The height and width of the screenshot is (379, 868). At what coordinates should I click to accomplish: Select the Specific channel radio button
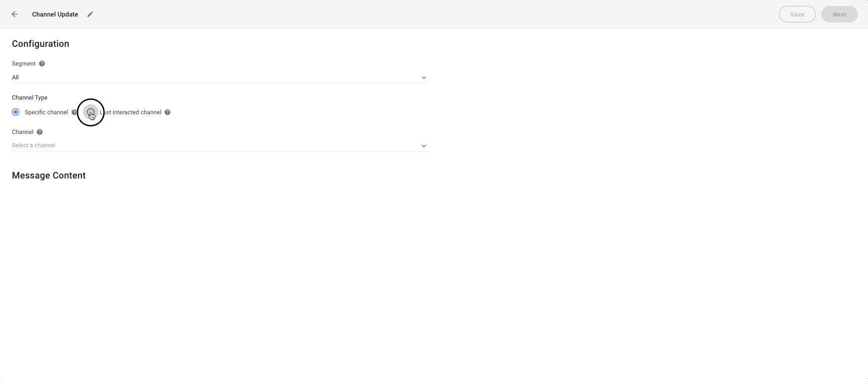[16, 112]
